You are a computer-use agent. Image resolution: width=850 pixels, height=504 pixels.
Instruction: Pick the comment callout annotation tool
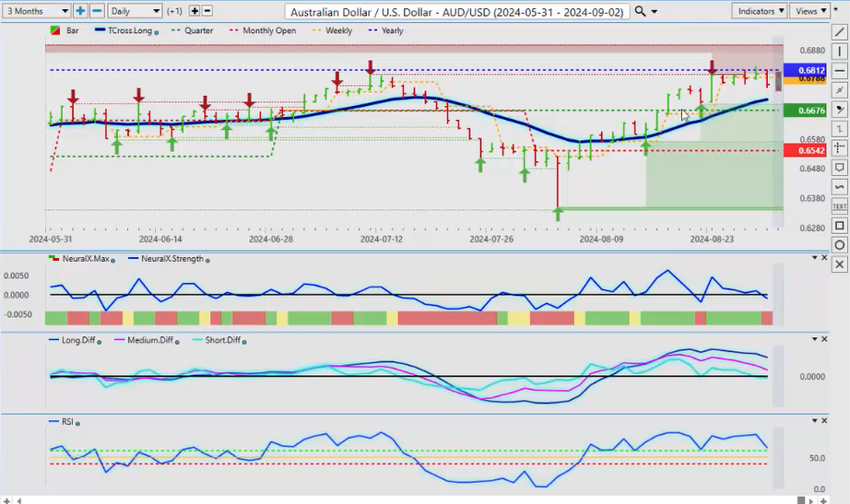pos(839,168)
